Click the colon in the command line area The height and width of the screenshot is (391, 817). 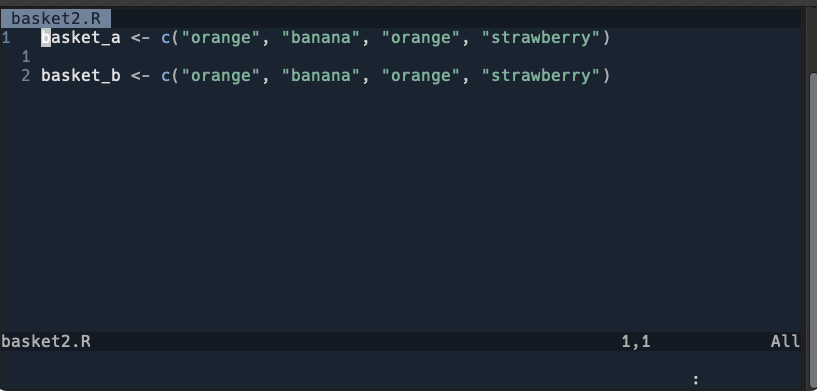pyautogui.click(x=696, y=380)
